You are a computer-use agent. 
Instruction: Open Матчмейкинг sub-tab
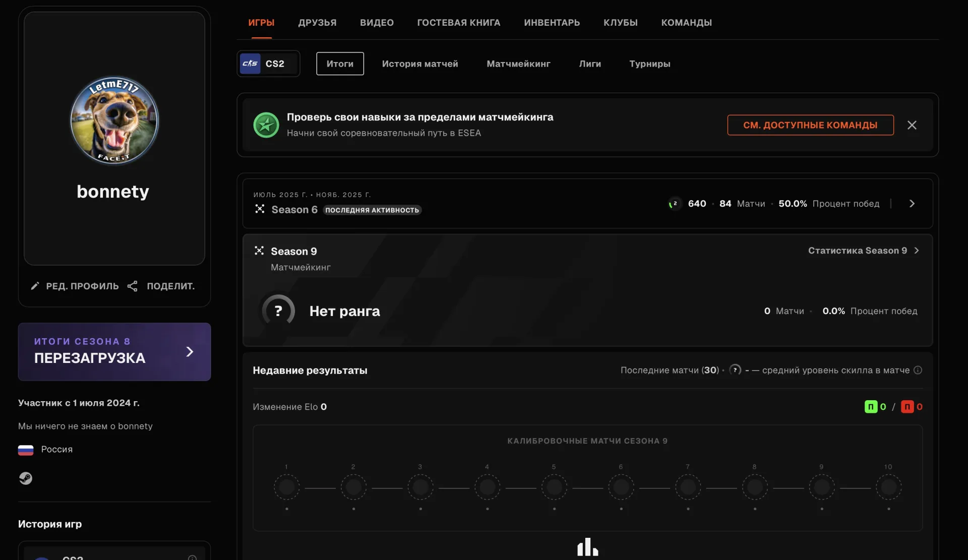[x=518, y=64]
